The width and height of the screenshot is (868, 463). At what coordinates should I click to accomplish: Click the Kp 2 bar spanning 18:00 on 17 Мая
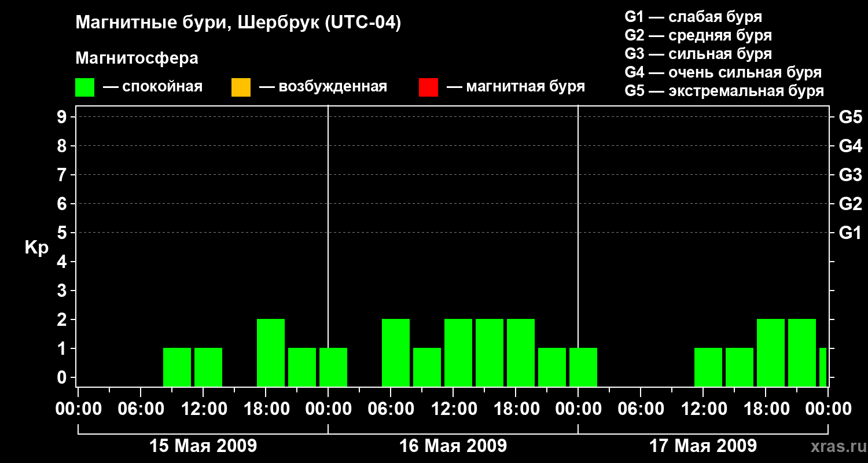771,352
